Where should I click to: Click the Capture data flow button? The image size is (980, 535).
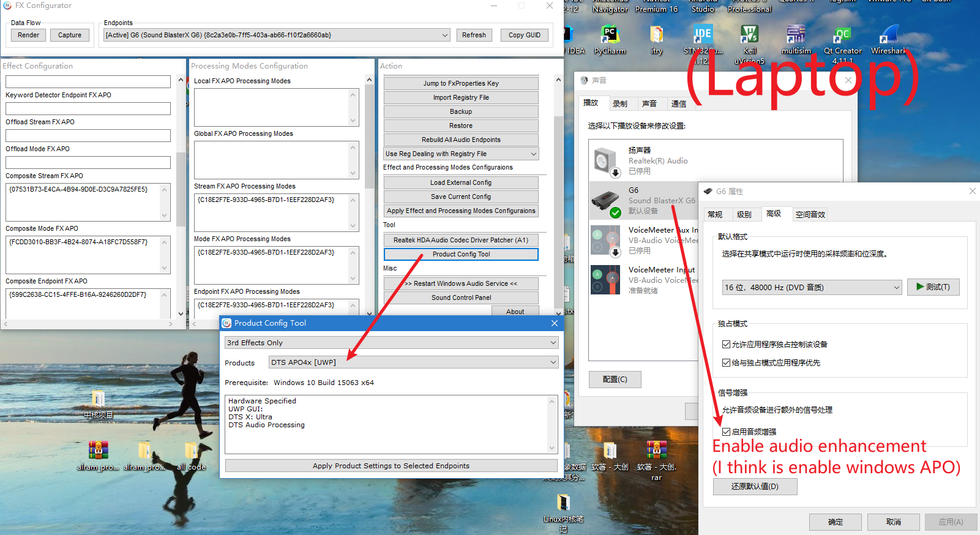(70, 36)
